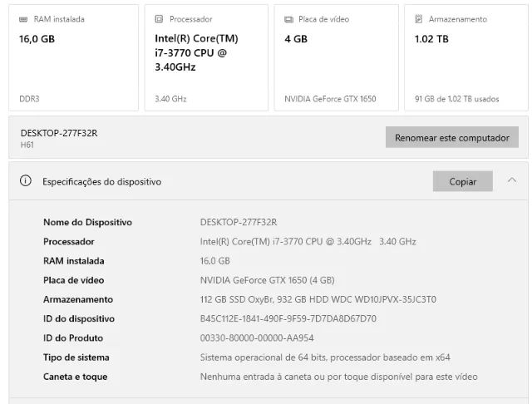Screen dimensions: 532x404
Task: Click the Processador chip icon
Action: (x=160, y=19)
